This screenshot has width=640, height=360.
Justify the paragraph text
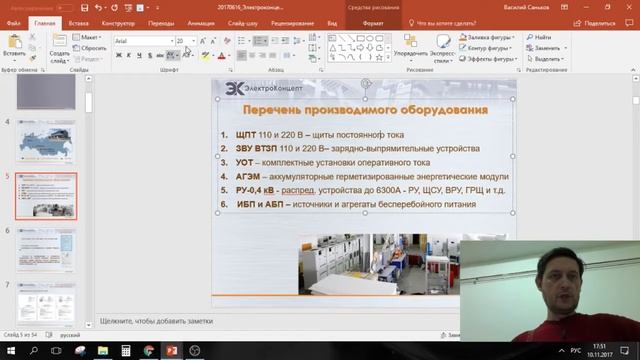273,55
